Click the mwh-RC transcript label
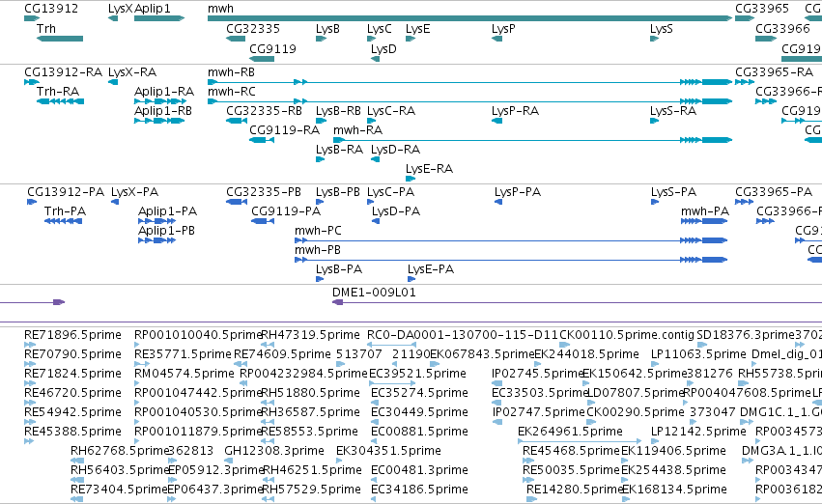822x504 pixels. 231,92
